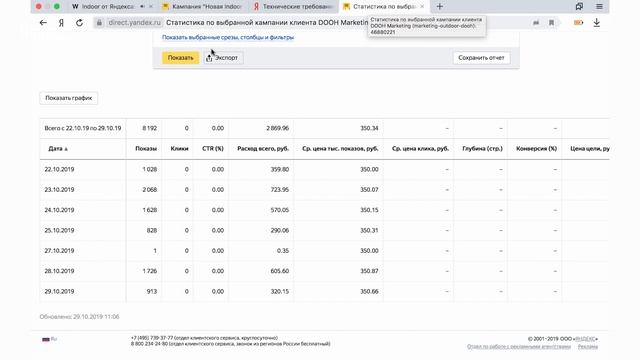Viewport: 640px width, 360px height.
Task: Click the impressions value '2 068'
Action: pyautogui.click(x=149, y=189)
